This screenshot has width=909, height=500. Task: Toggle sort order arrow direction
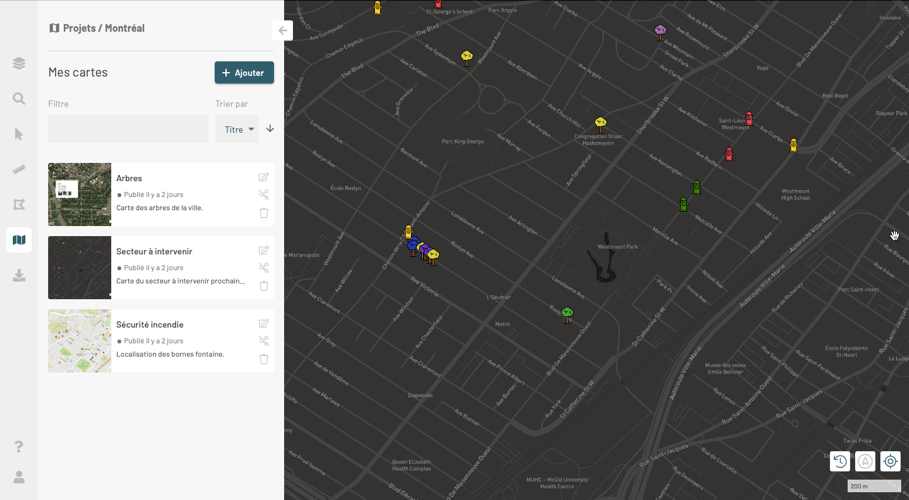click(x=270, y=129)
